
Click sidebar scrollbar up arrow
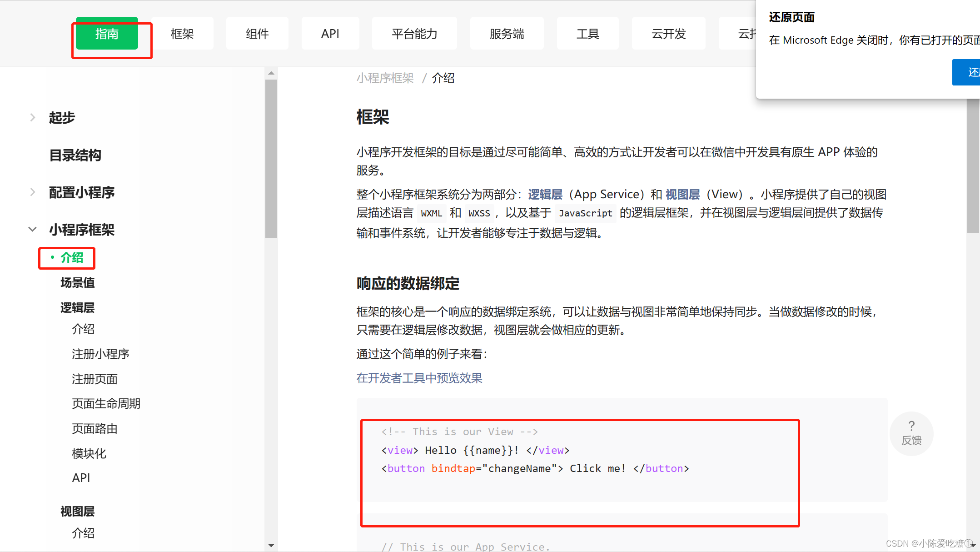click(x=271, y=73)
